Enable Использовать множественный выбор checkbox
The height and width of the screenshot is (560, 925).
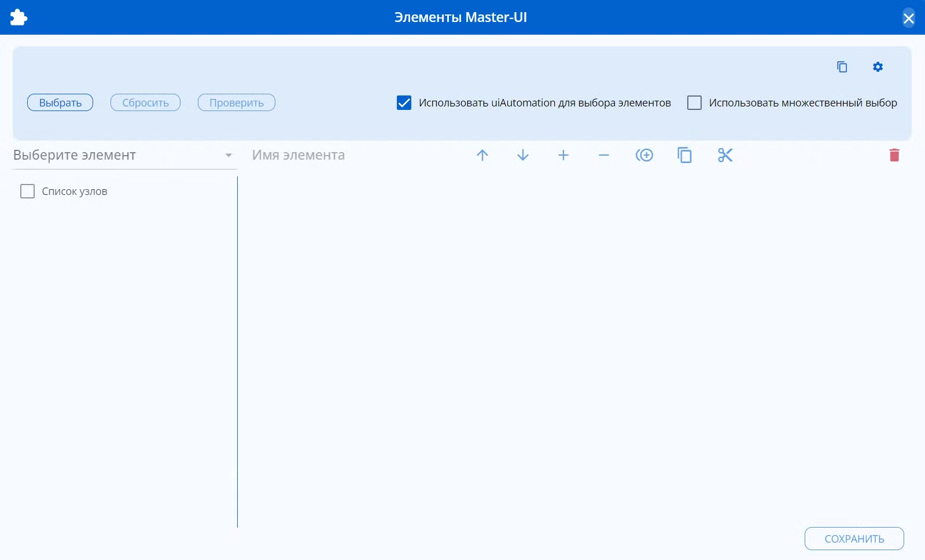tap(694, 103)
